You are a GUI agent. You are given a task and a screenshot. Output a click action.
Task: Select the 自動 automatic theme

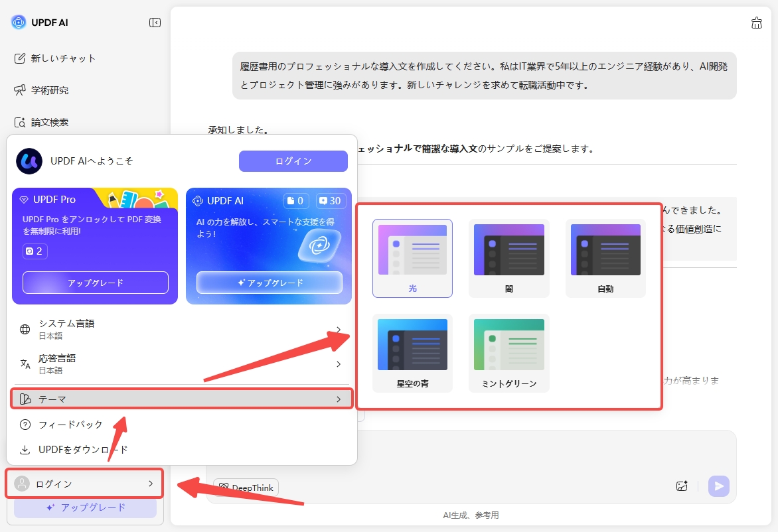[x=606, y=258]
